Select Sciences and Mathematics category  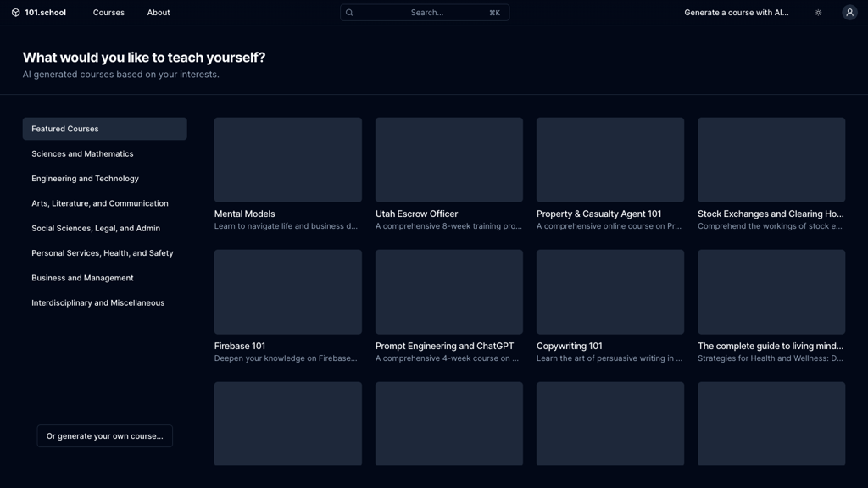coord(82,154)
